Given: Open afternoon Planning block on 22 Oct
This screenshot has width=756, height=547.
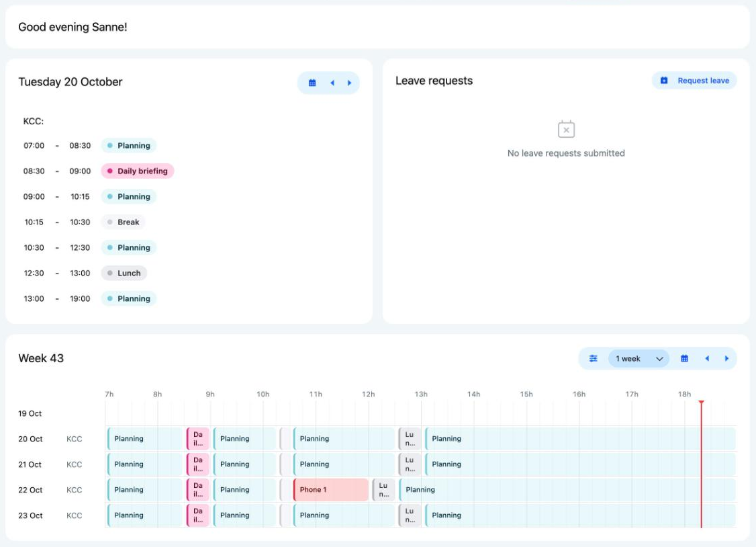Looking at the screenshot, I should click(567, 490).
